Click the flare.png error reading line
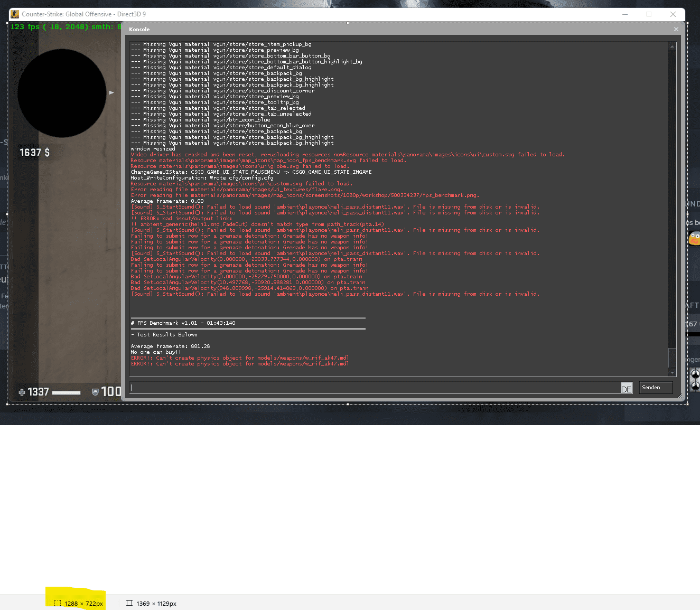 point(237,190)
